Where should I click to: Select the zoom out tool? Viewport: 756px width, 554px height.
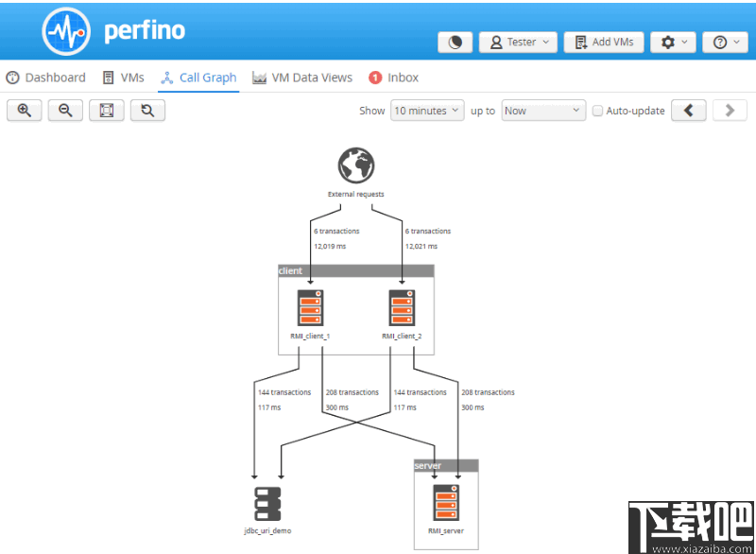64,110
